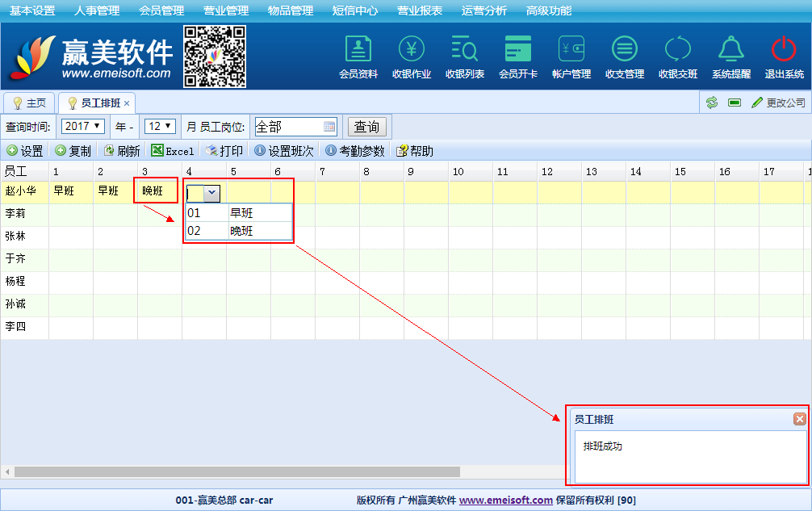Click the 收银作业 cashier icon

pyautogui.click(x=412, y=50)
